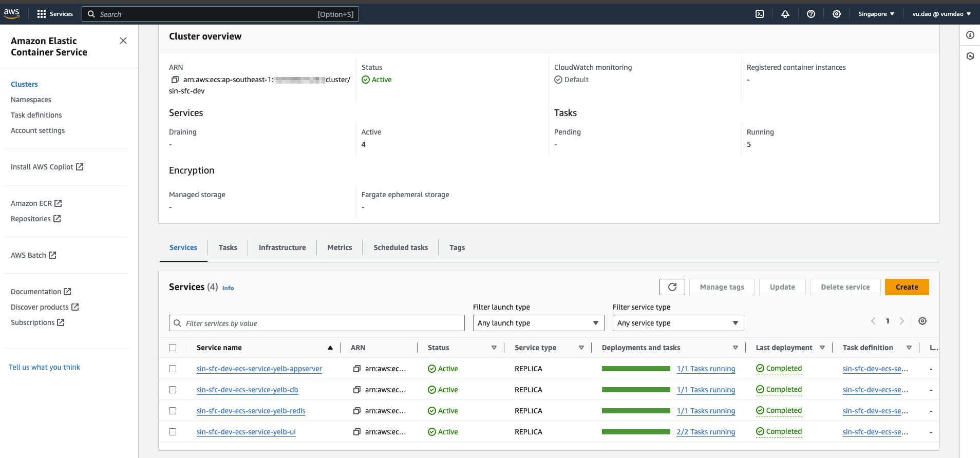
Task: Open Status column filter arrow
Action: click(494, 348)
